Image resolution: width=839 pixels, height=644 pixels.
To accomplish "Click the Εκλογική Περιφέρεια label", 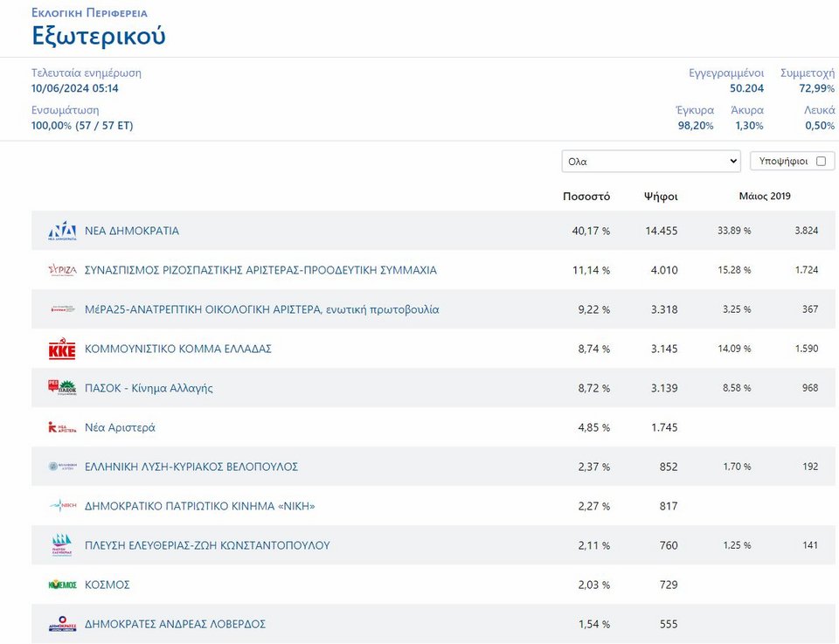I will 89,13.
